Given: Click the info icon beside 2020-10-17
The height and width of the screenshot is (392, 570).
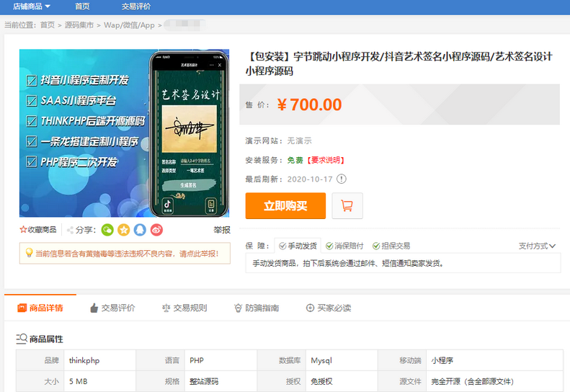Looking at the screenshot, I should [342, 179].
